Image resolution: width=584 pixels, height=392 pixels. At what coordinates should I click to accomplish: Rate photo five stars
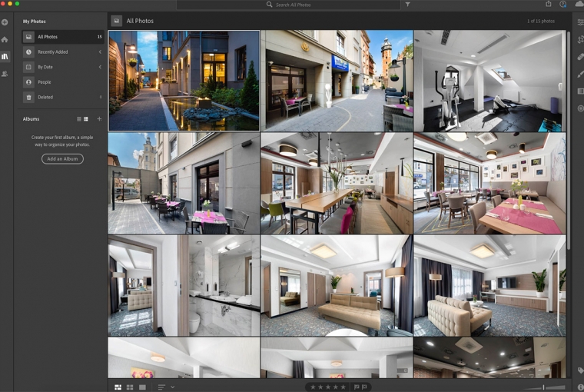[343, 387]
